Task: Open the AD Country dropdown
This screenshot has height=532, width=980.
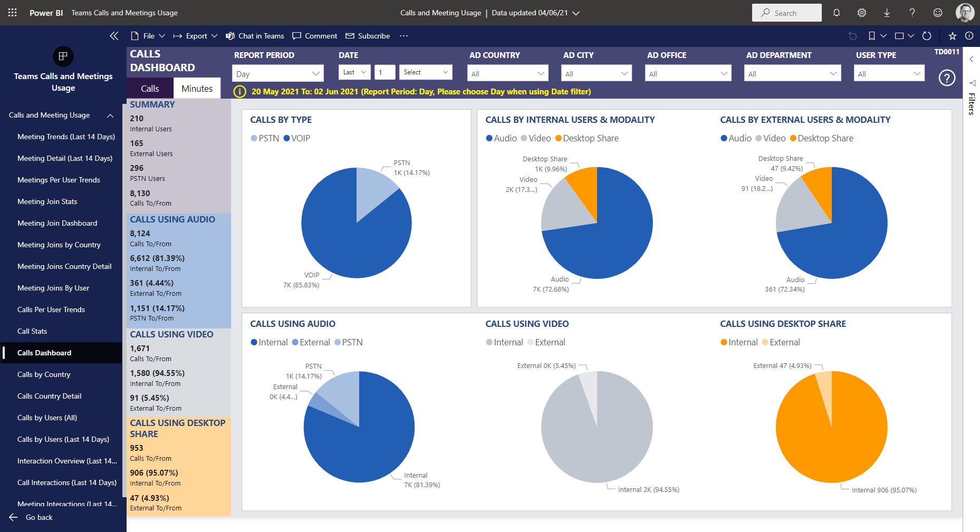Action: point(508,73)
